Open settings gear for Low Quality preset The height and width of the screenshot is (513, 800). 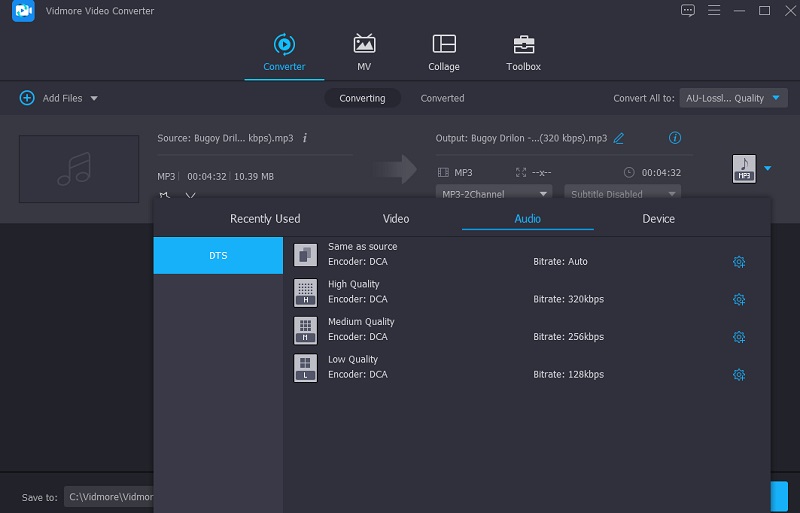[739, 375]
